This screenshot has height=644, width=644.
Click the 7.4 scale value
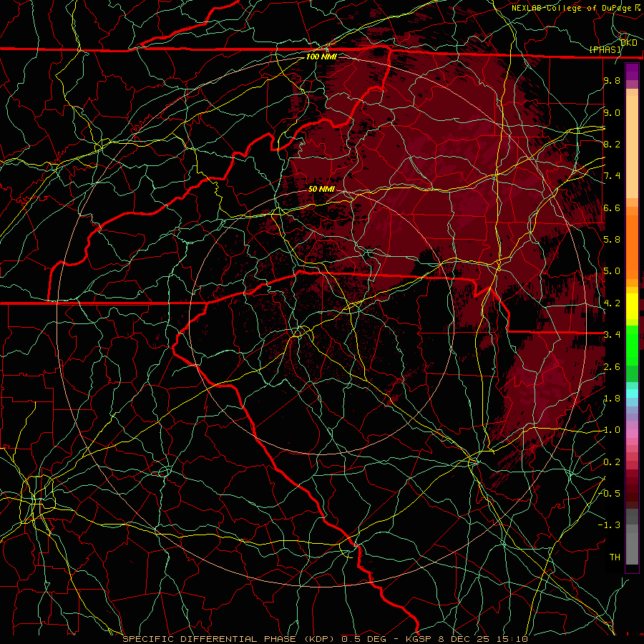[x=612, y=176]
